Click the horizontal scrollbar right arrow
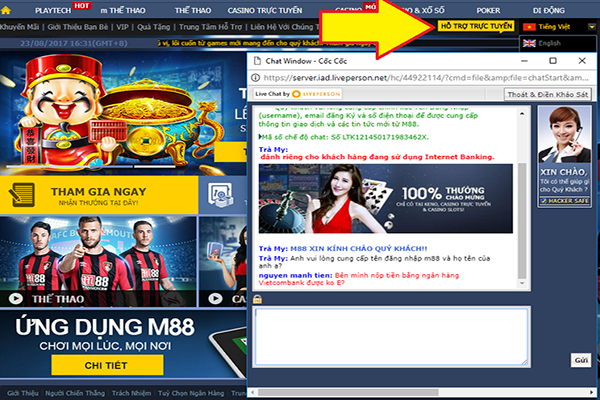This screenshot has height=400, width=600. coord(592,392)
